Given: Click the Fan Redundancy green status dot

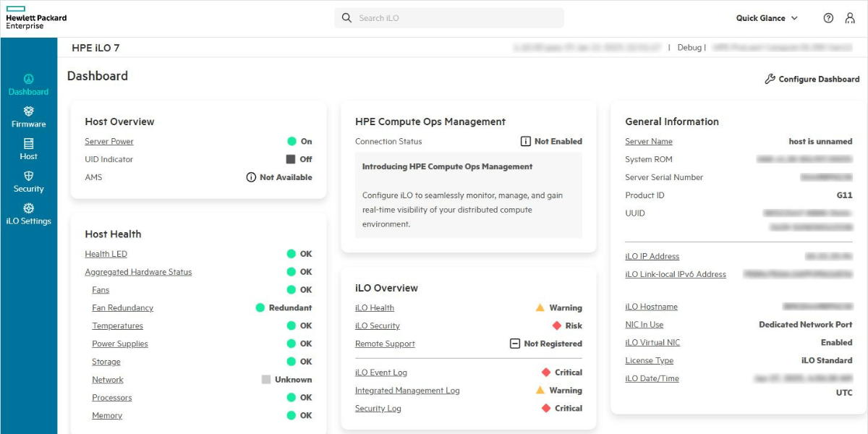Looking at the screenshot, I should tap(260, 308).
